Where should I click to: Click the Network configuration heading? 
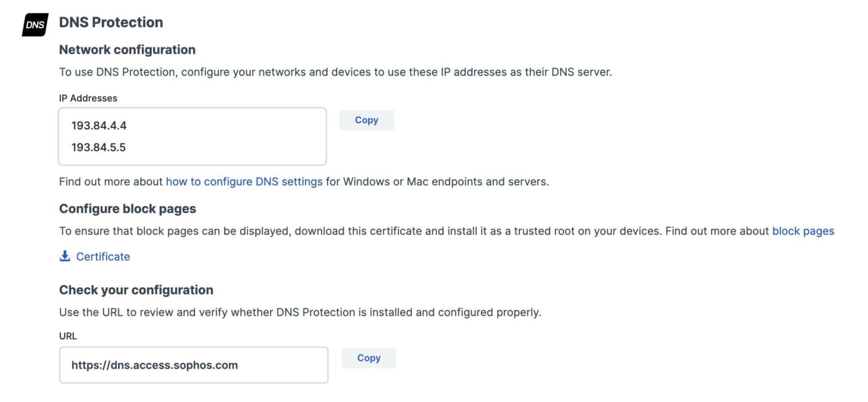127,49
